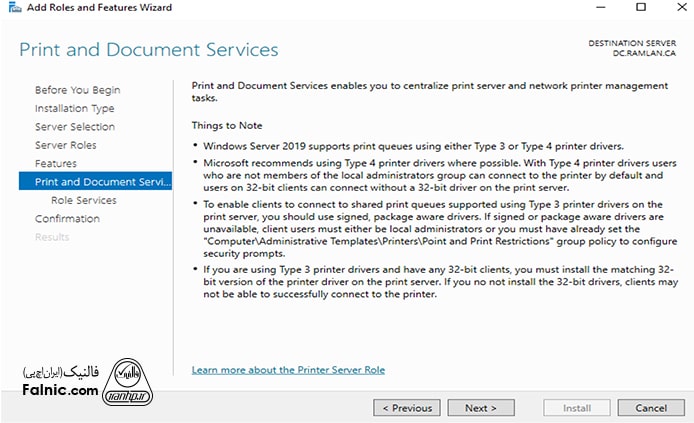Click Next to continue the wizard

pos(481,408)
